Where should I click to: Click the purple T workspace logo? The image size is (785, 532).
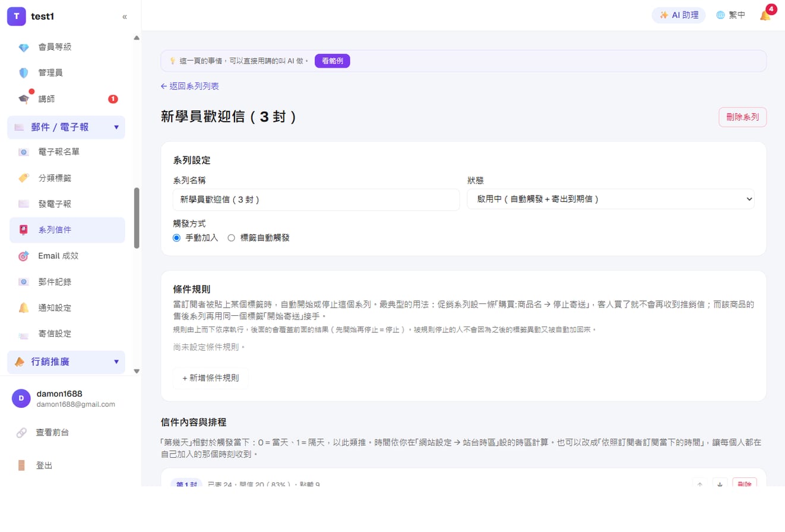(x=17, y=17)
